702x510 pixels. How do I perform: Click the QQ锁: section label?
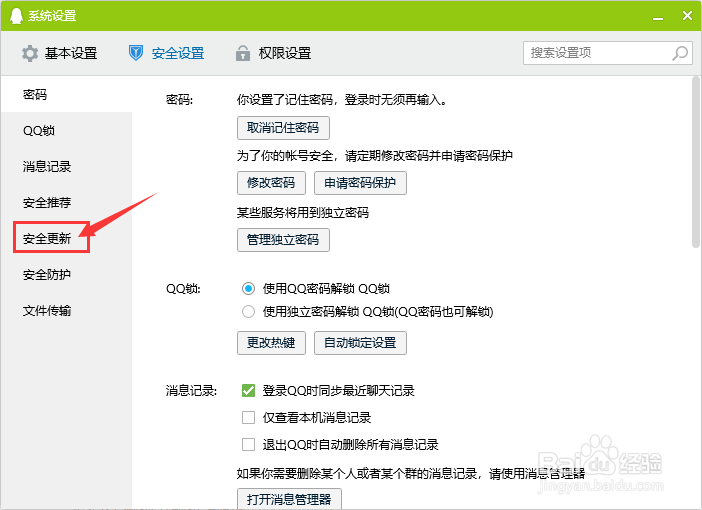[x=183, y=289]
